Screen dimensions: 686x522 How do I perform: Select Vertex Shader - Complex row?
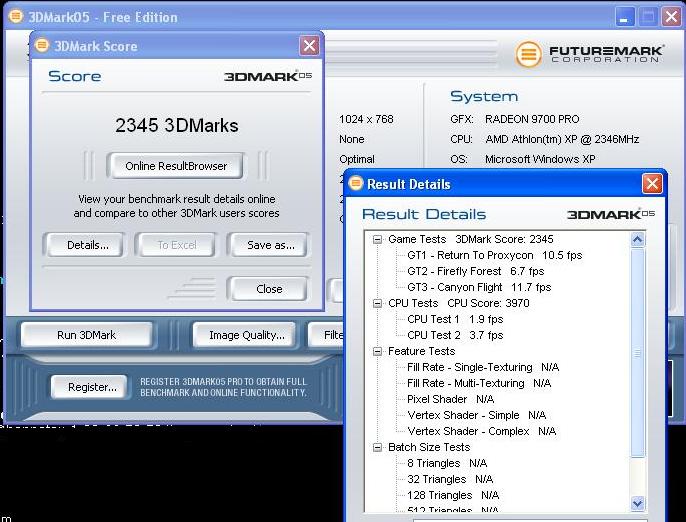point(482,431)
